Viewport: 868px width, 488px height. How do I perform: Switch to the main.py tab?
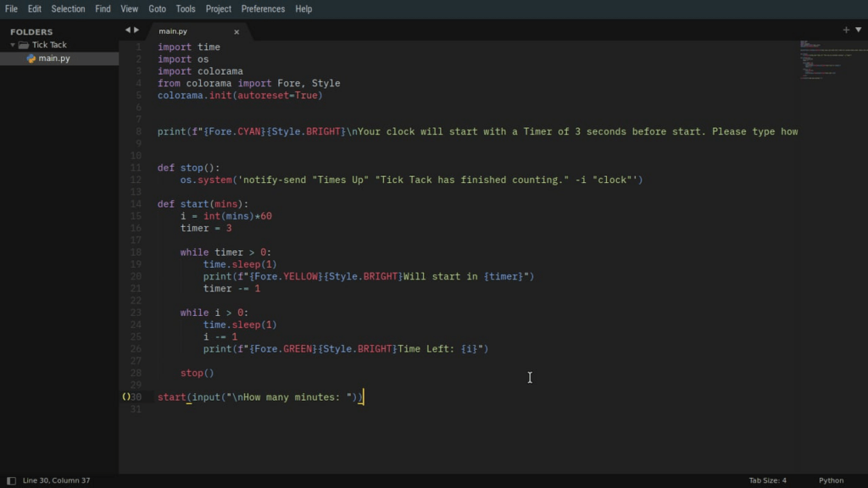click(173, 31)
